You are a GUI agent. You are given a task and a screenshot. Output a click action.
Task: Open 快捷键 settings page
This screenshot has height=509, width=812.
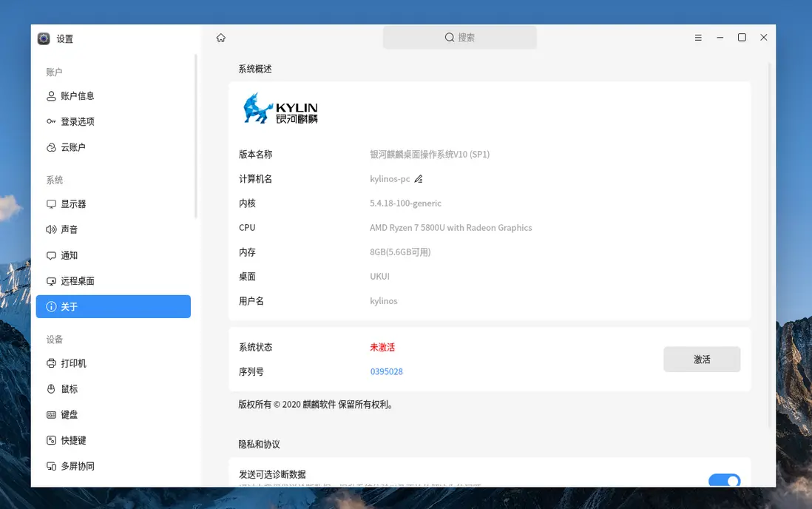point(113,440)
